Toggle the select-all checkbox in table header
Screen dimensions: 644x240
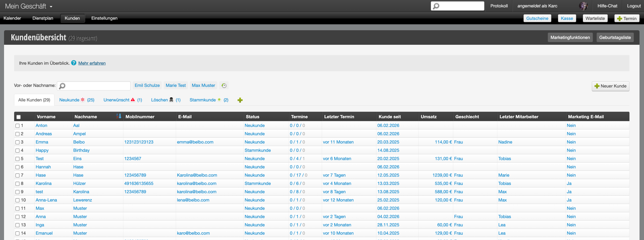coord(18,117)
